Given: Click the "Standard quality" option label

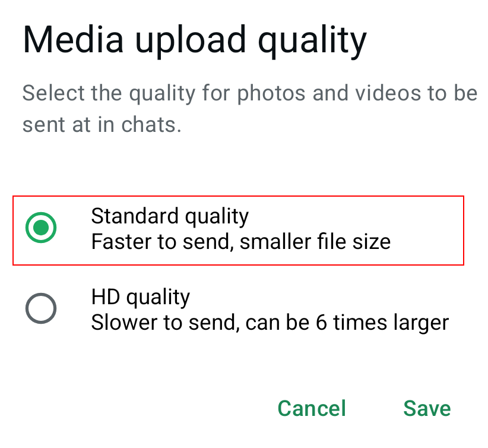Looking at the screenshot, I should pos(170,216).
